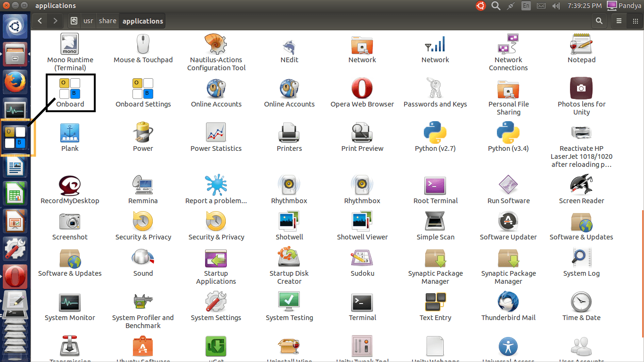Select the Sound settings icon
This screenshot has width=644, height=362.
pos(143,257)
